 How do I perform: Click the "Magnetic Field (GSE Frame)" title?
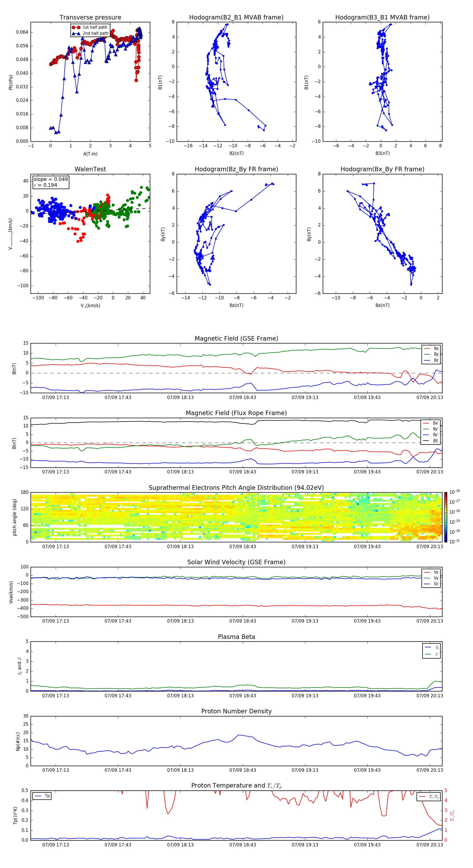click(x=236, y=339)
